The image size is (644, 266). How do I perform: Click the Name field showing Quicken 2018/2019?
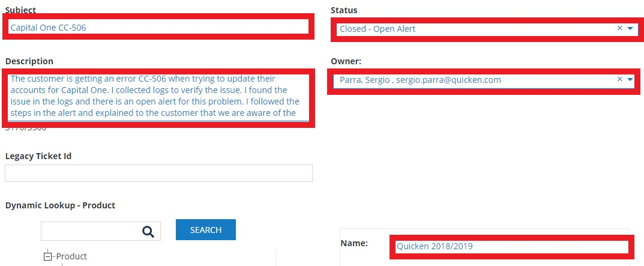point(510,246)
